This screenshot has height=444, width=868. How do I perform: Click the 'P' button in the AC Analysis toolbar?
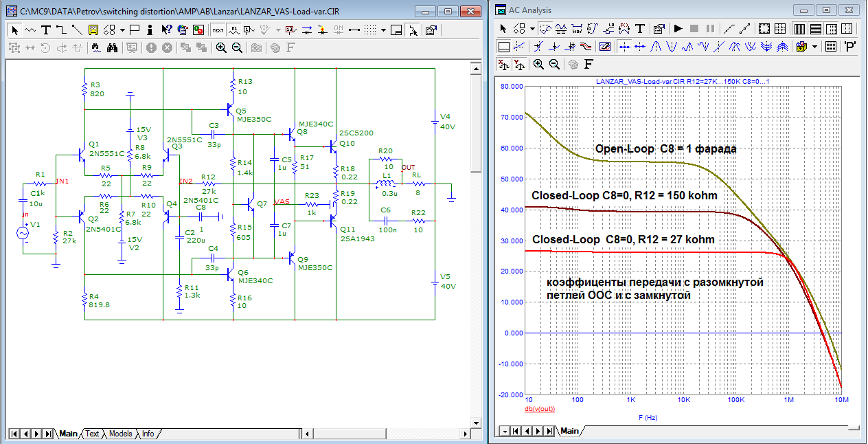(x=849, y=47)
